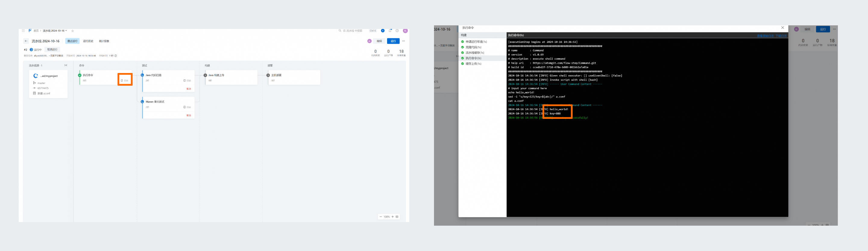Select the 执行命令(0s) step in log dialog
Image resolution: width=868 pixels, height=251 pixels.
[x=483, y=58]
